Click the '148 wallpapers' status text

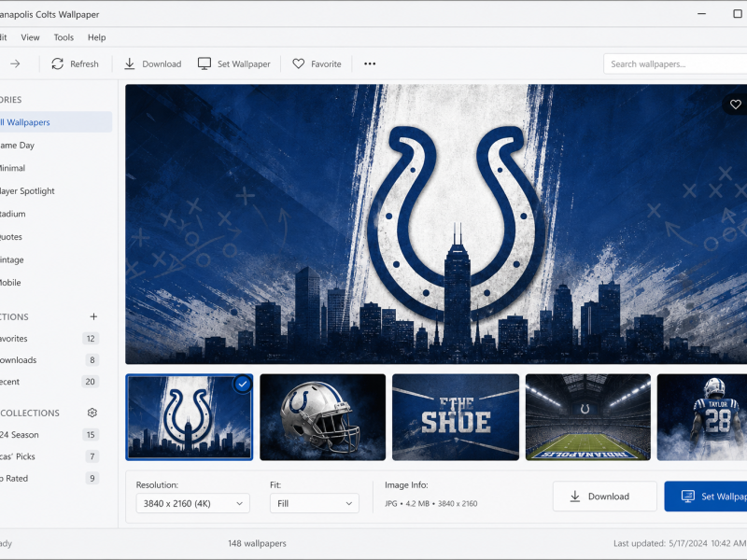[x=258, y=543]
